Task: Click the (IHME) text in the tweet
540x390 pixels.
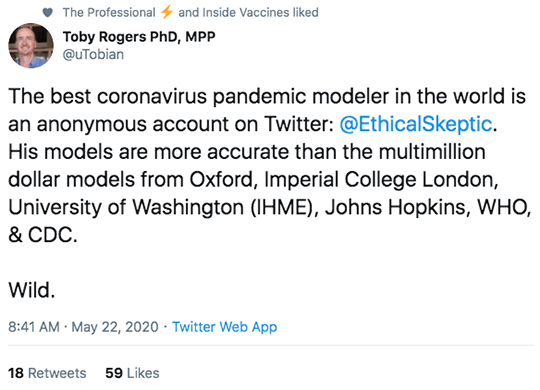Action: [285, 207]
